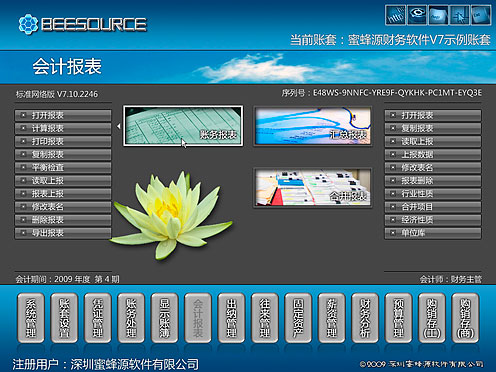Click 读取上报 in the right-side list
496x372 pixels.
coord(433,141)
